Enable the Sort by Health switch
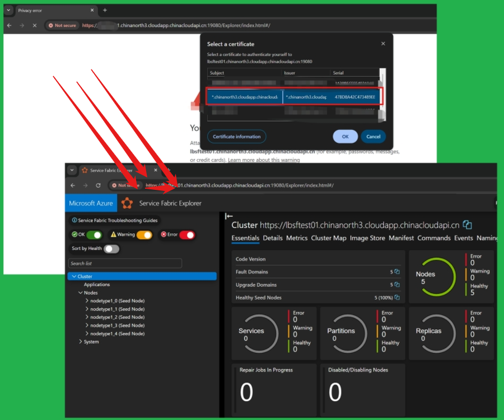 [111, 249]
